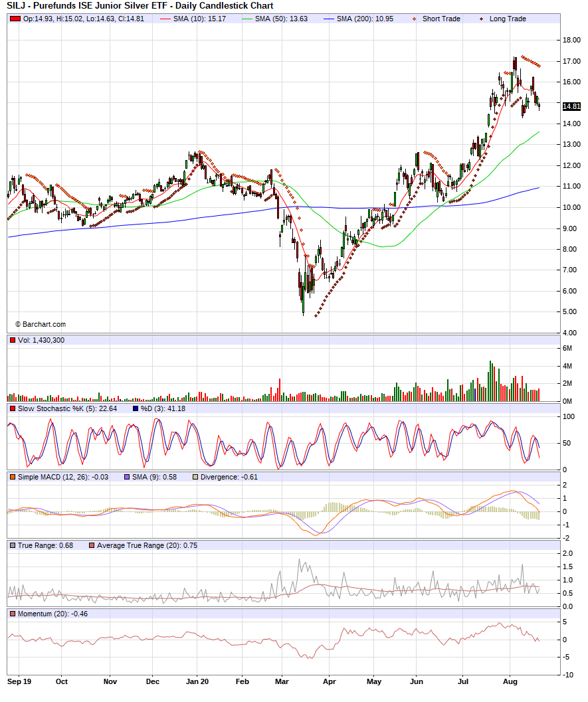Click the Aug date axis label
The width and height of the screenshot is (588, 702).
click(510, 682)
